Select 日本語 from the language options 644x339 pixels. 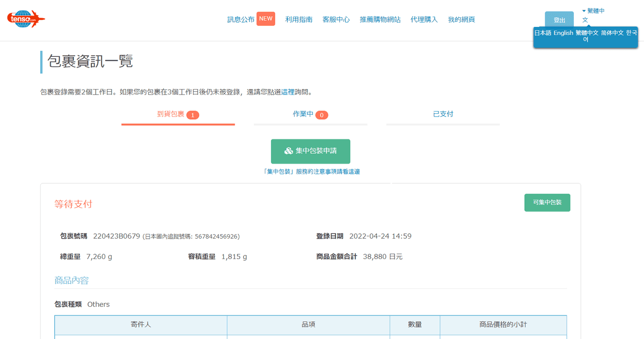click(543, 33)
